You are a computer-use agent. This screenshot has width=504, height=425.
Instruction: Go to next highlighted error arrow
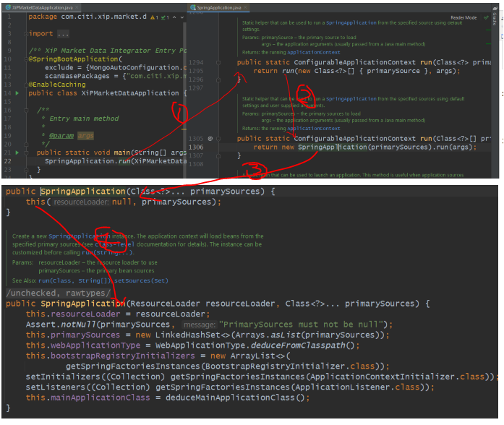pyautogui.click(x=182, y=17)
